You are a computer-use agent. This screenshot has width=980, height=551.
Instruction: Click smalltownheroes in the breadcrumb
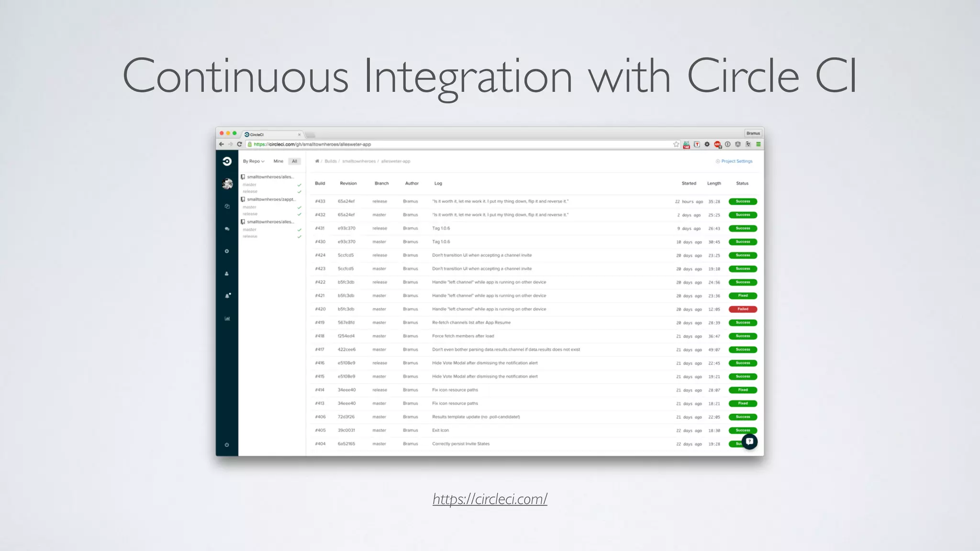tap(359, 161)
